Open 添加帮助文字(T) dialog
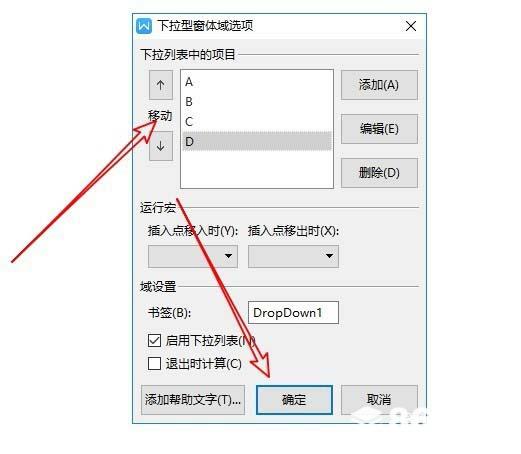The height and width of the screenshot is (454, 521). tap(193, 400)
